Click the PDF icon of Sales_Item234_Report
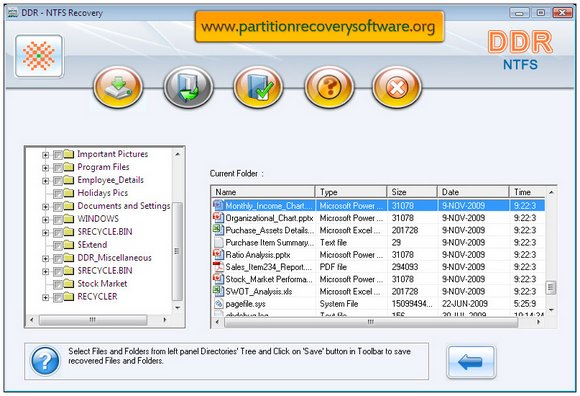The height and width of the screenshot is (396, 580). pyautogui.click(x=218, y=267)
